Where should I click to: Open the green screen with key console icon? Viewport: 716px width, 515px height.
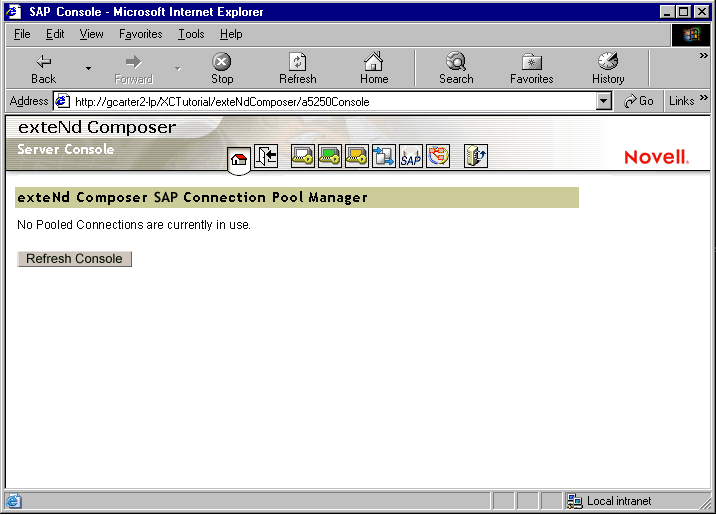coord(330,156)
